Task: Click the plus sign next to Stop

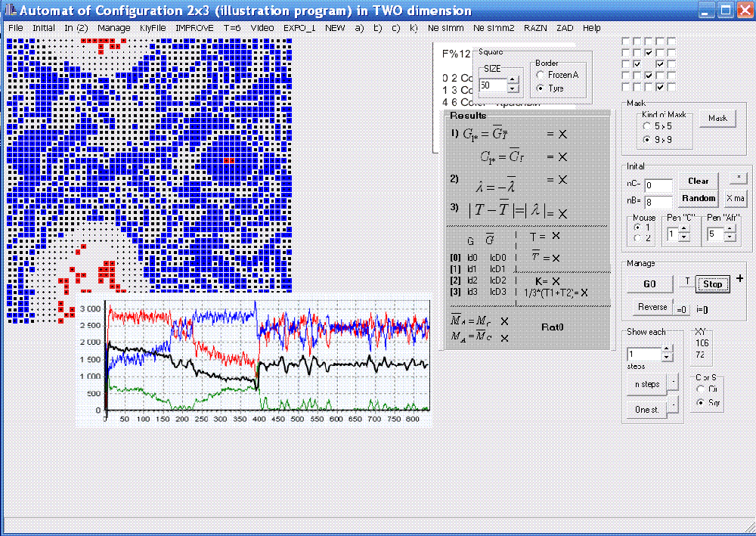Action: point(740,279)
